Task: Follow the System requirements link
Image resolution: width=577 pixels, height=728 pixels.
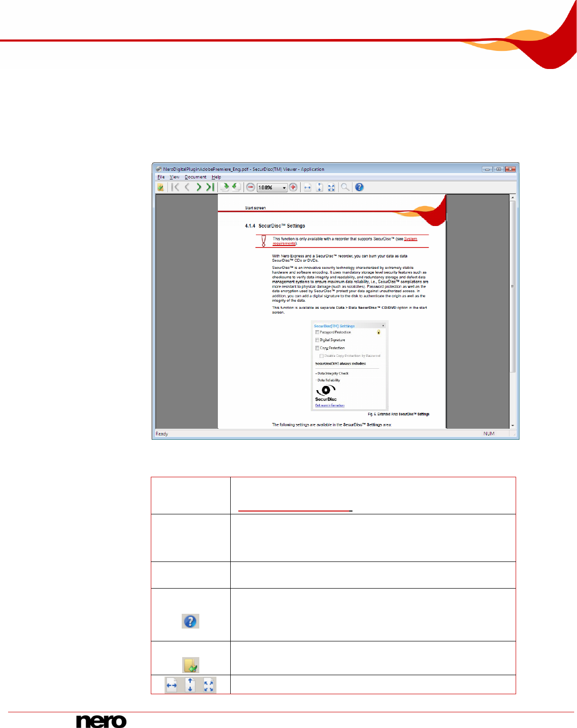Action: click(345, 241)
